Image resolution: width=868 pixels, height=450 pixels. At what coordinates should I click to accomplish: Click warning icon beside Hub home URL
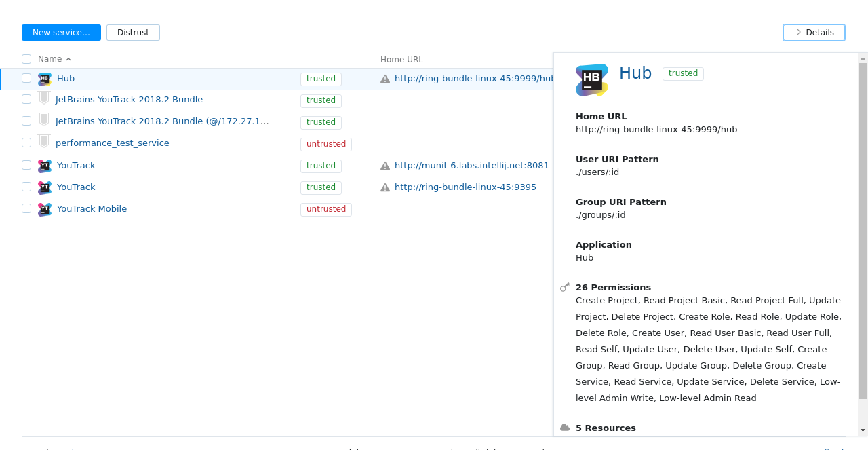click(x=385, y=79)
